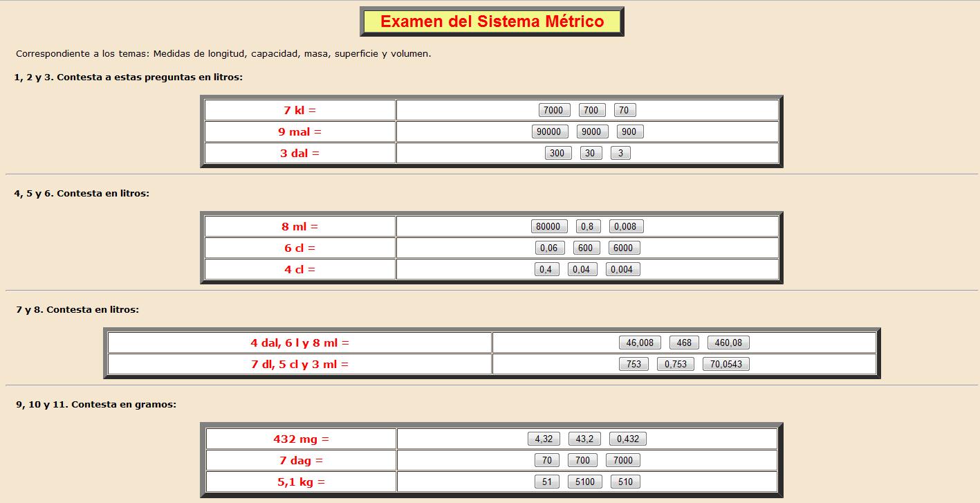Select 43,2 in the 432 mg row
Image resolution: width=980 pixels, height=503 pixels.
[584, 439]
